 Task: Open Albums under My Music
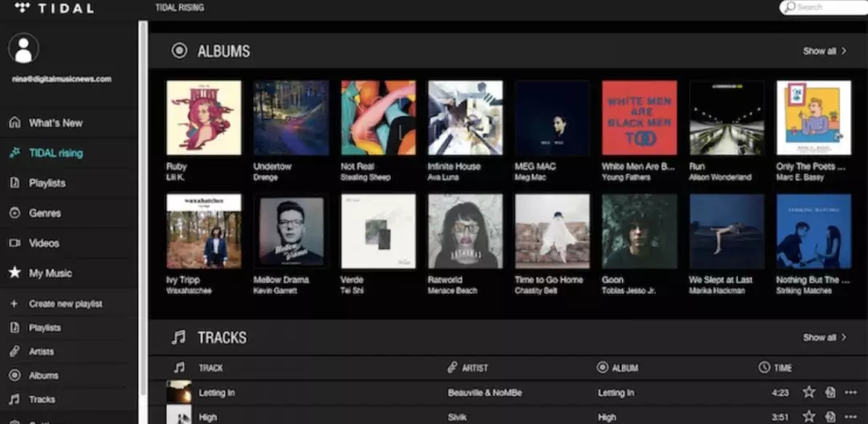[43, 375]
